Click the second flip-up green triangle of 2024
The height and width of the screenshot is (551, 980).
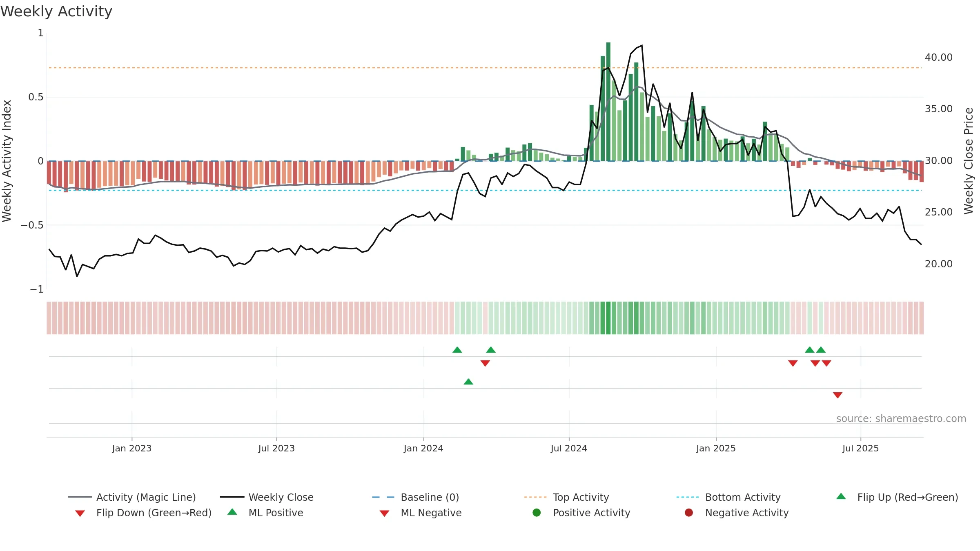(x=491, y=350)
